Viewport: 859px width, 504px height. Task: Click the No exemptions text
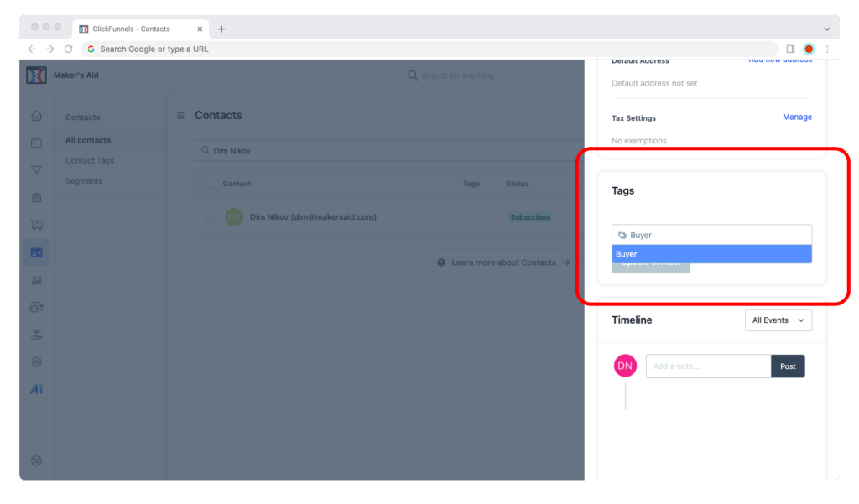coord(638,141)
